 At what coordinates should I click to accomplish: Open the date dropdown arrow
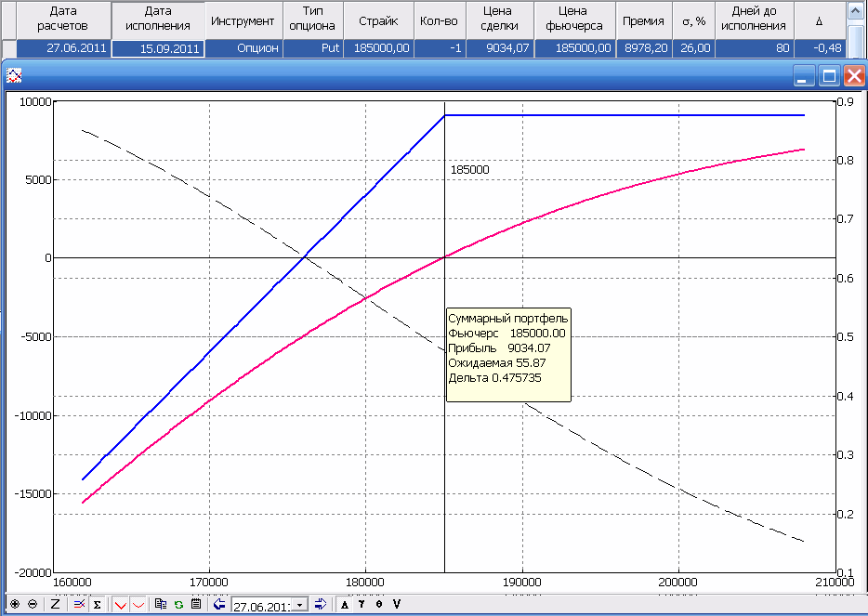pyautogui.click(x=299, y=606)
